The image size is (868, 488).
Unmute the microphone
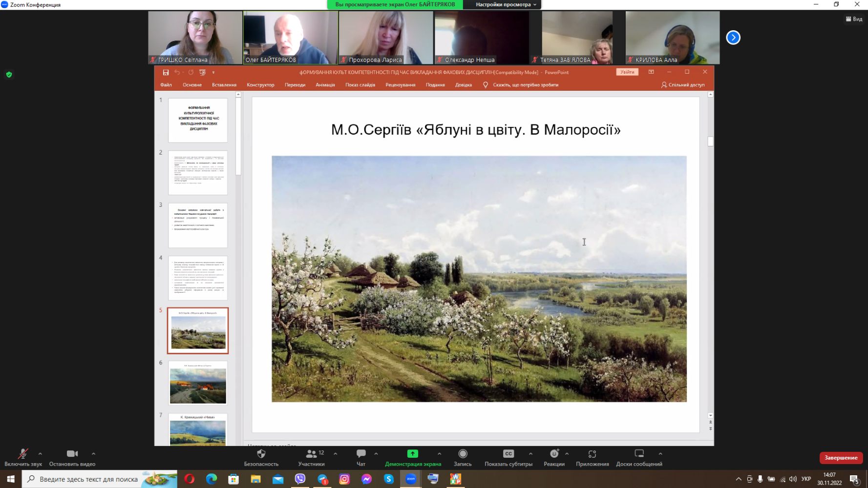point(22,454)
